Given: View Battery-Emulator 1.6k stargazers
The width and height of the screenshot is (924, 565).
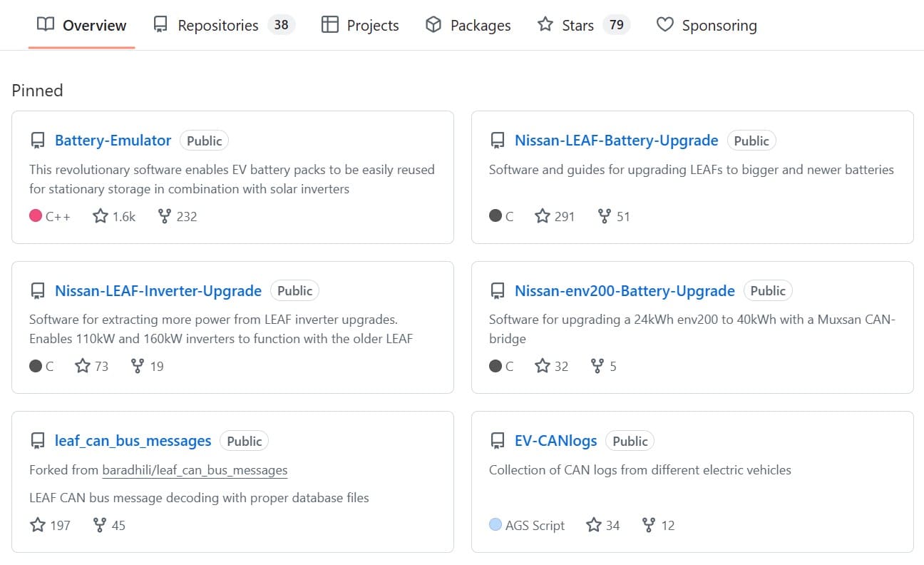Looking at the screenshot, I should click(x=114, y=216).
